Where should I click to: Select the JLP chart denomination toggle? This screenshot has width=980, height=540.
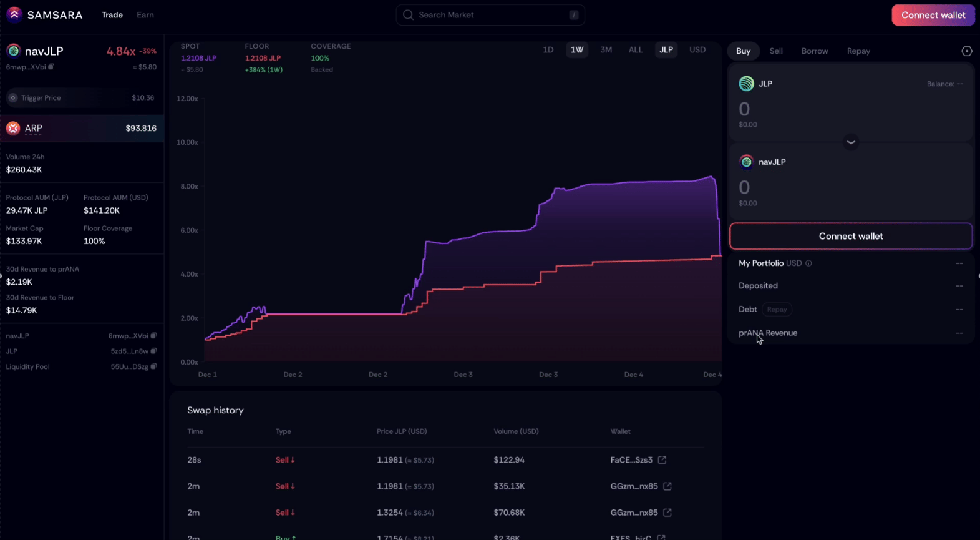pos(666,50)
